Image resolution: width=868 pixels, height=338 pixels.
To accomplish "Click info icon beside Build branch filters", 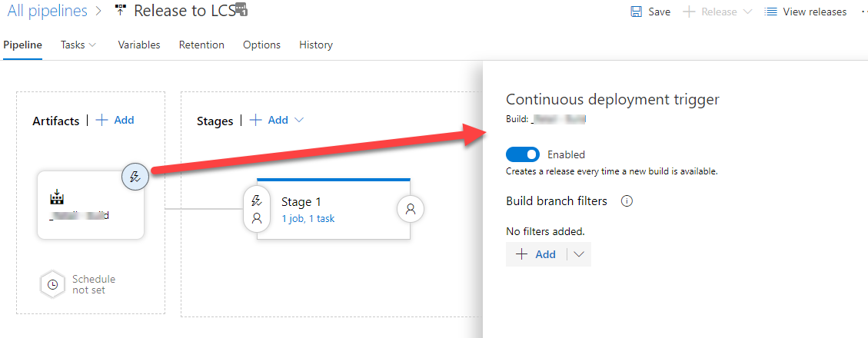I will coord(627,201).
